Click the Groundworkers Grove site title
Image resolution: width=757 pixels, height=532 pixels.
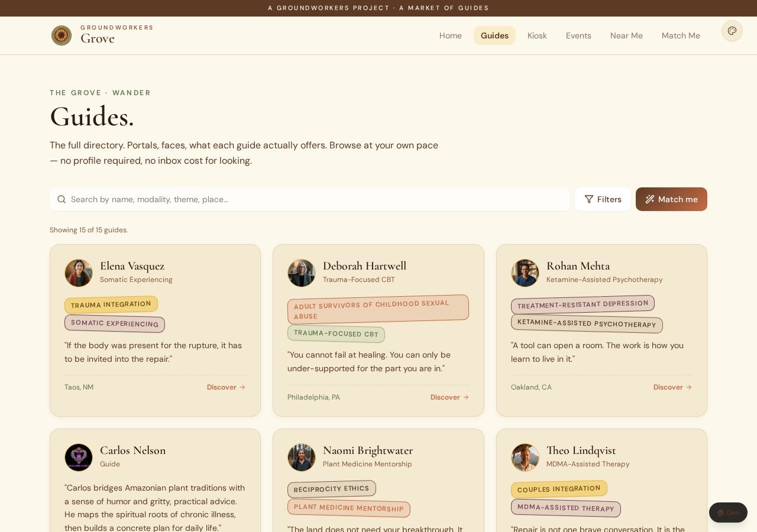click(117, 35)
